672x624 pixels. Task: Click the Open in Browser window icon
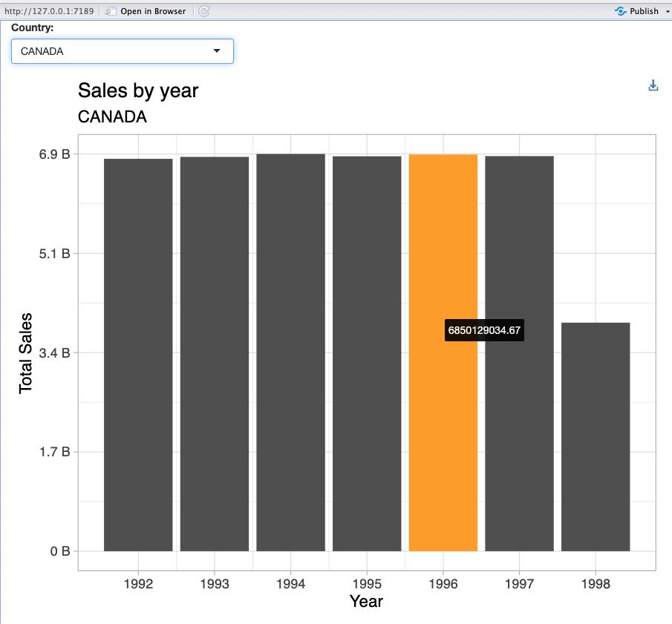pyautogui.click(x=111, y=11)
